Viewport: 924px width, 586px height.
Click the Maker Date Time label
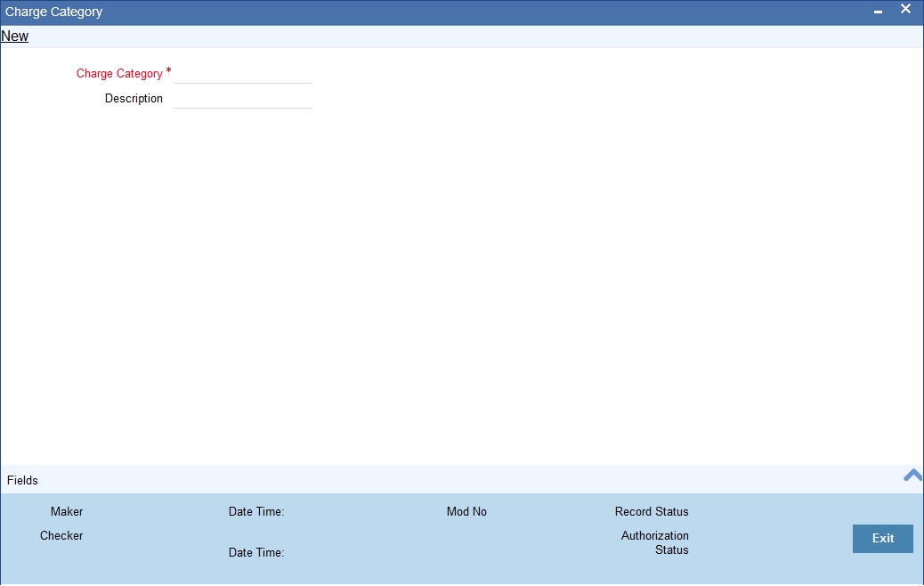coord(256,512)
